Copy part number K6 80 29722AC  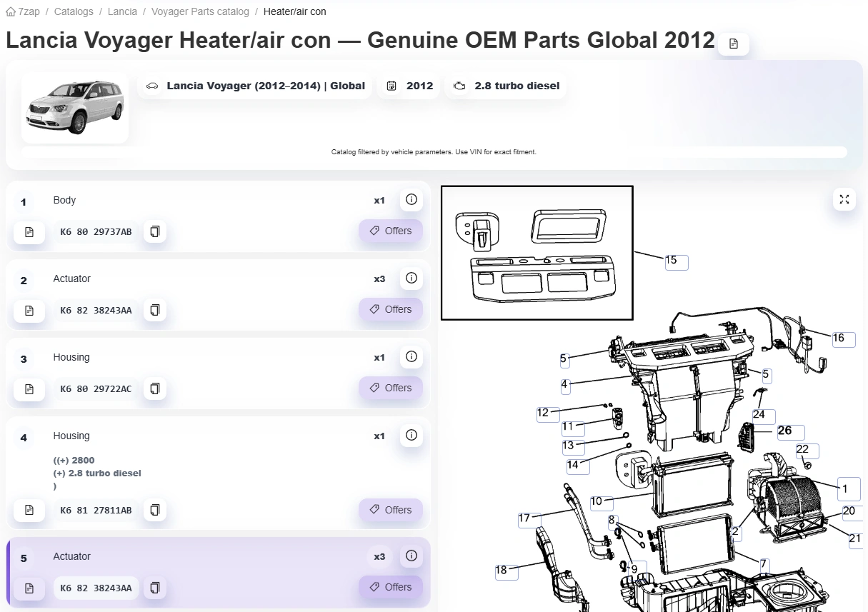coord(154,388)
